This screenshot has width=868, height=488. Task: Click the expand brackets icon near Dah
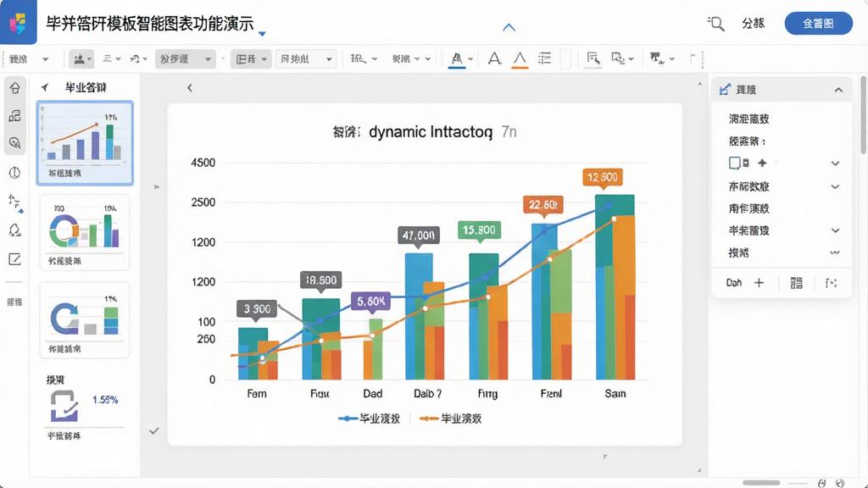831,283
